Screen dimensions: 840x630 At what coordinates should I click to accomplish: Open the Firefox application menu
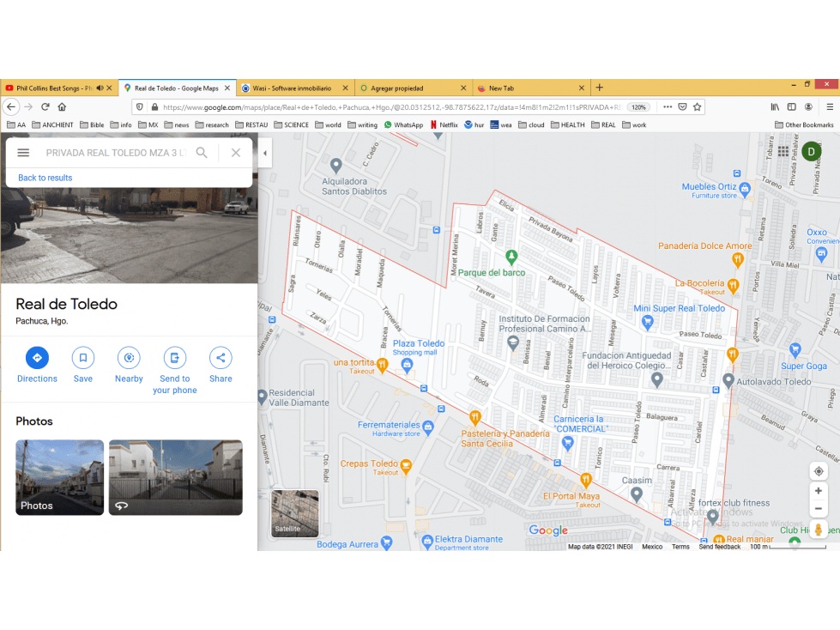830,107
